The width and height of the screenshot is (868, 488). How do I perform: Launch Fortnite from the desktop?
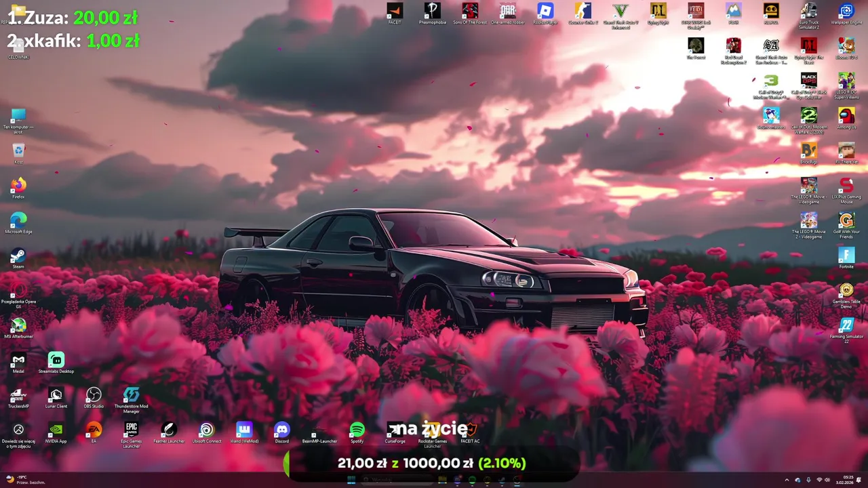(x=846, y=258)
